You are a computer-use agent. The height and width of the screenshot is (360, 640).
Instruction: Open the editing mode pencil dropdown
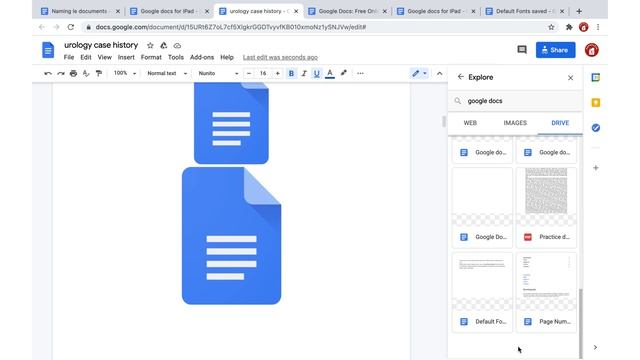[x=419, y=73]
